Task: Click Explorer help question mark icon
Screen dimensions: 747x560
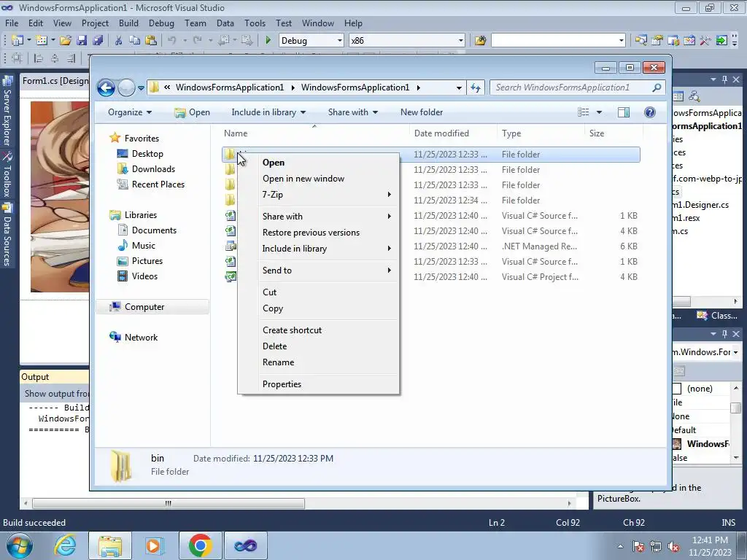Action: click(x=650, y=112)
